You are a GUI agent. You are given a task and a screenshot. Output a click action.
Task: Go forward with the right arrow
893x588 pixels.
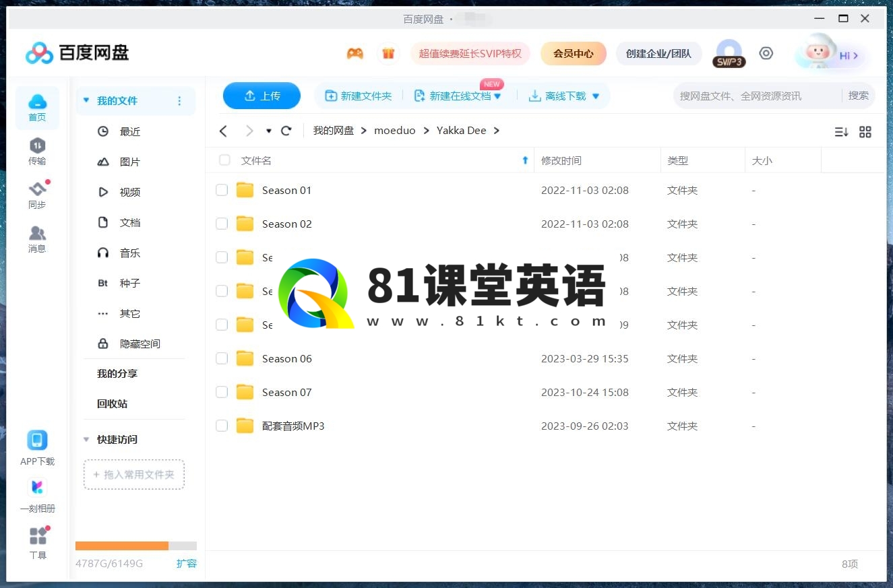[x=249, y=131]
